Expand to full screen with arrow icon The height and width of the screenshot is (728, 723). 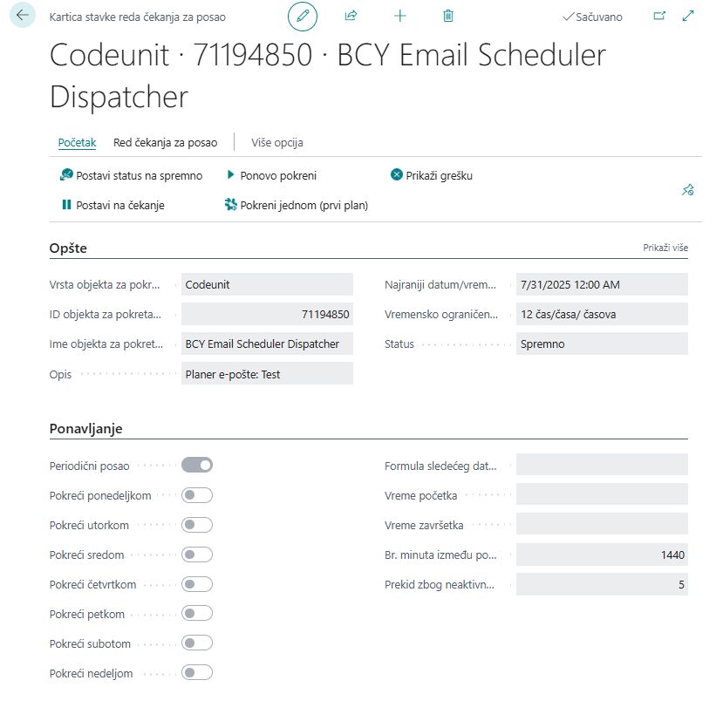[x=687, y=14]
